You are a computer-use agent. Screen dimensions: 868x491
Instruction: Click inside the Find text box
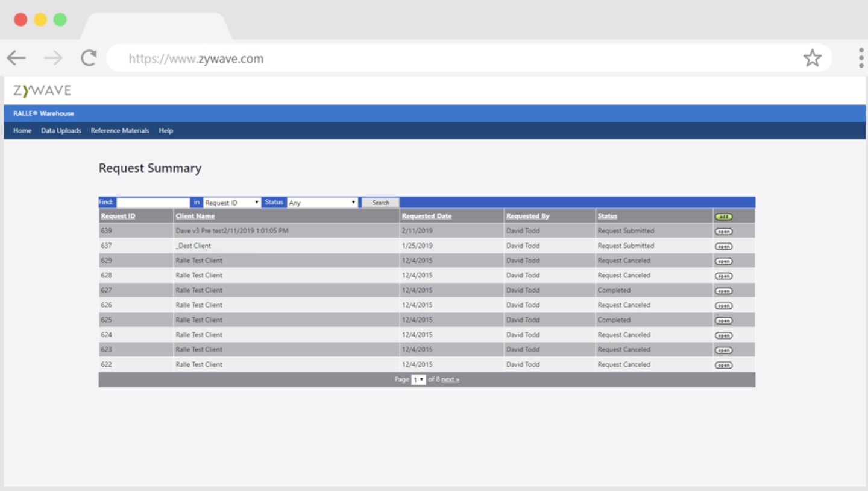153,202
